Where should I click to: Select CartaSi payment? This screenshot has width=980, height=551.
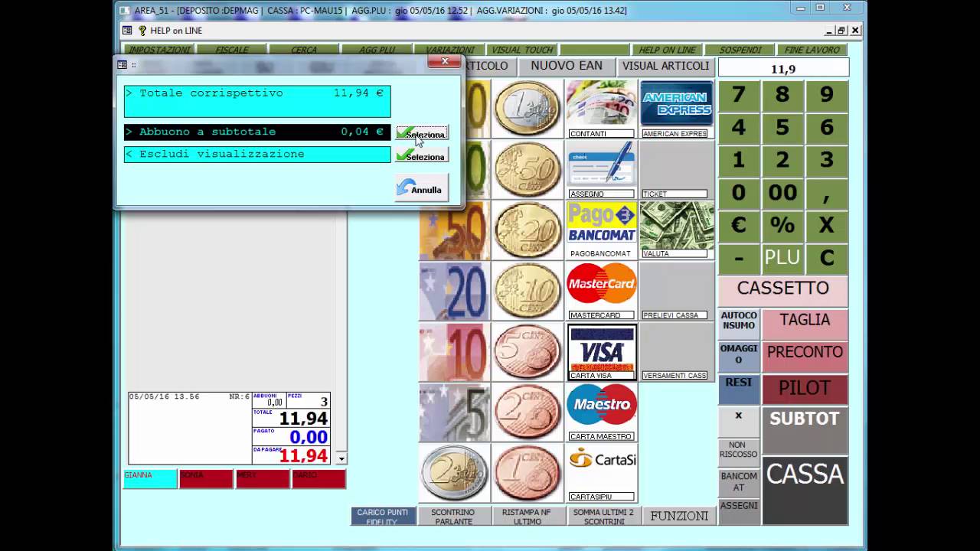tap(601, 473)
